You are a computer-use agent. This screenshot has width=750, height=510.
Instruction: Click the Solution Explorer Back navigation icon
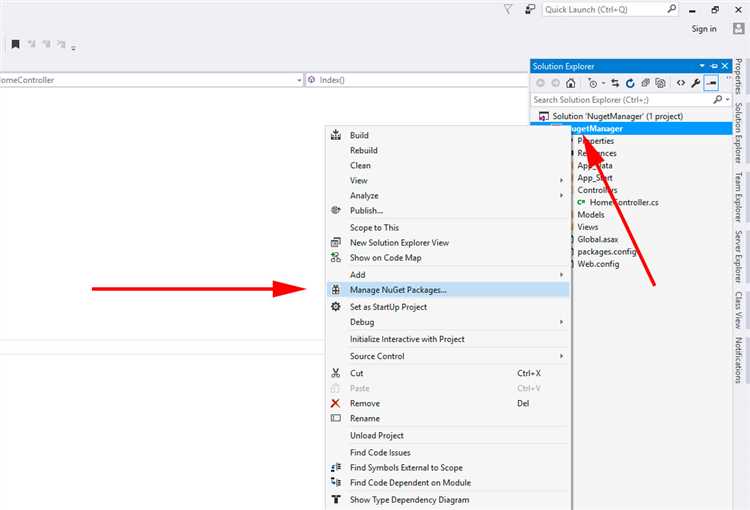tap(540, 83)
